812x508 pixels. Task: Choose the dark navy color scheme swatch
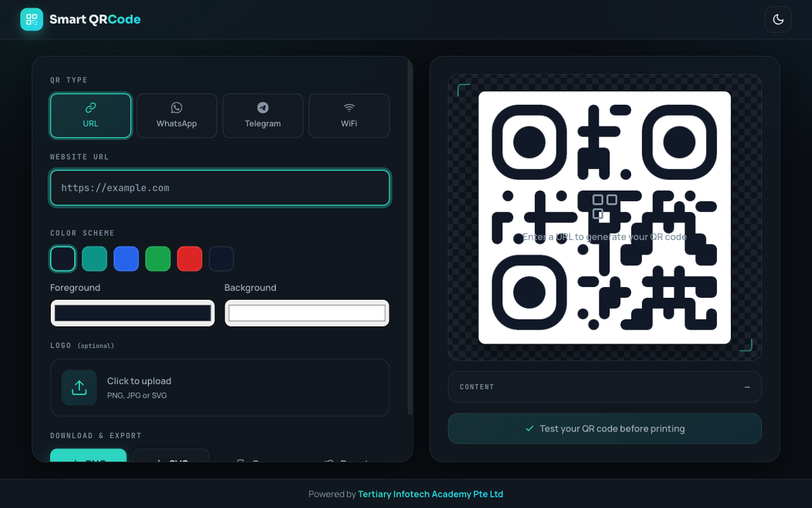point(63,258)
